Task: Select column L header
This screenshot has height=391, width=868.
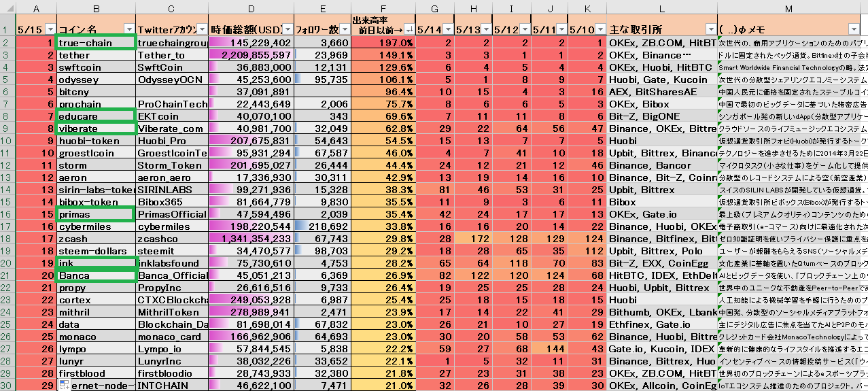Action: [661, 7]
